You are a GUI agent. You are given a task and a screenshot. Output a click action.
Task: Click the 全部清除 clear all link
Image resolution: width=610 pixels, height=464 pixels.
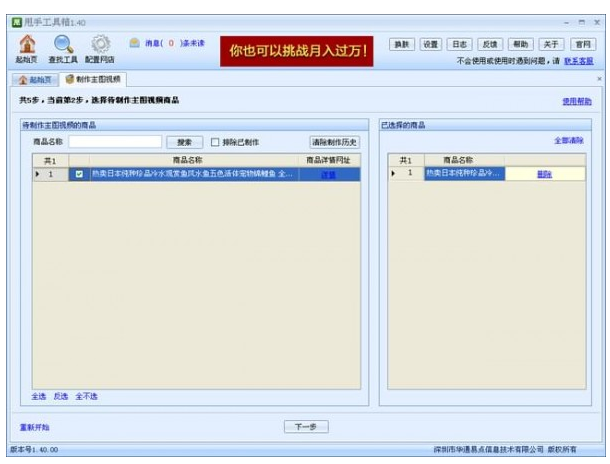568,140
